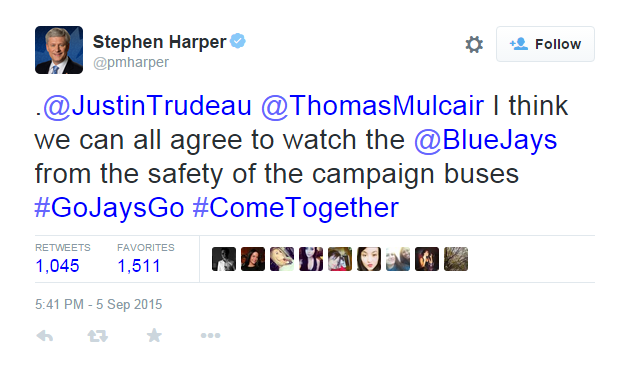Open the three-dot more options icon

[211, 335]
